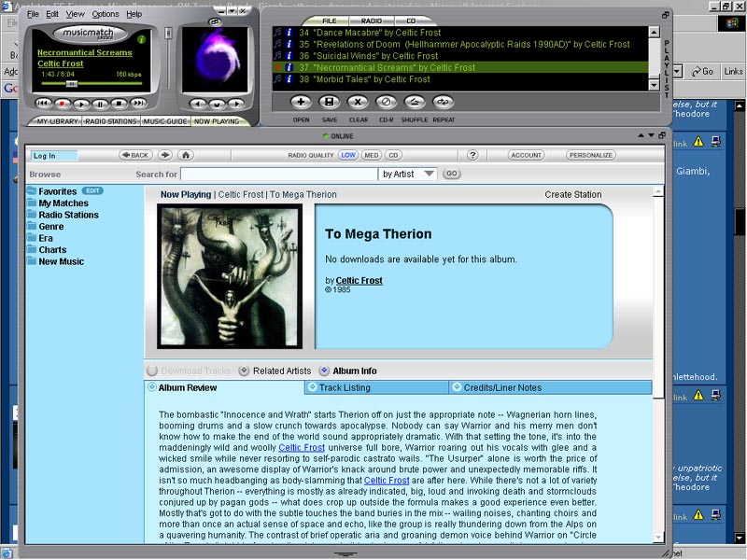This screenshot has width=747, height=560.
Task: Click the Home icon in browser bar
Action: 186,155
